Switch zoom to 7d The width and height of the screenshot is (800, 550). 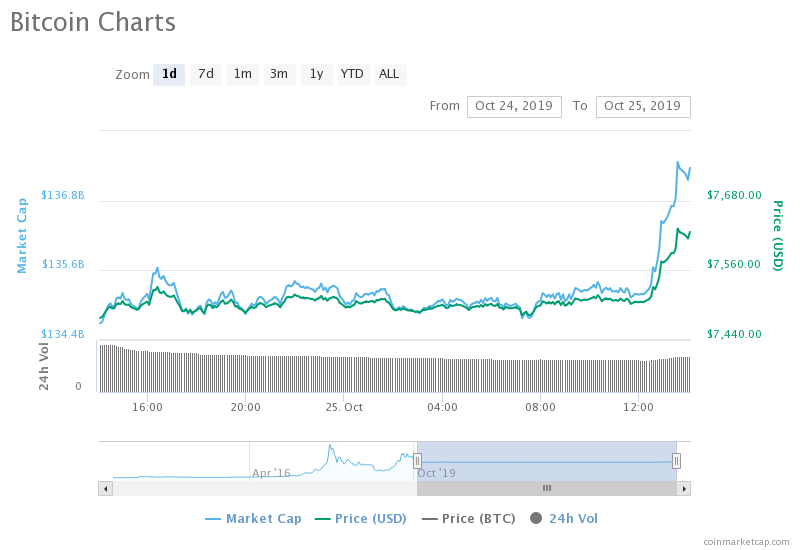(206, 74)
